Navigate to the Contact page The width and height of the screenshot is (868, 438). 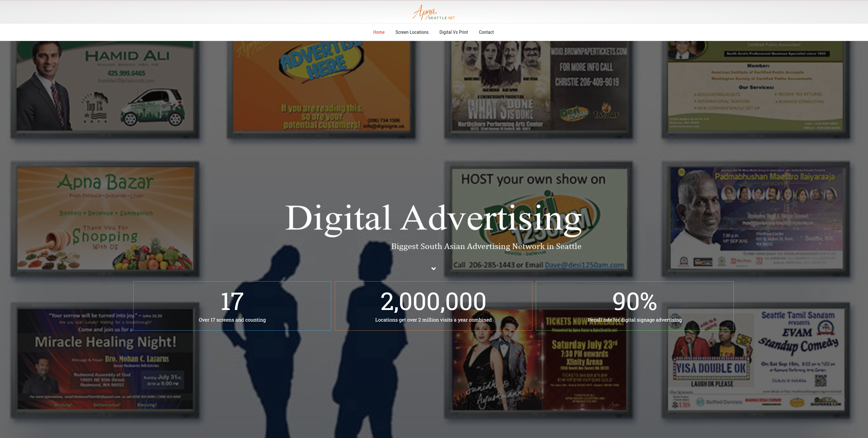[x=486, y=32]
